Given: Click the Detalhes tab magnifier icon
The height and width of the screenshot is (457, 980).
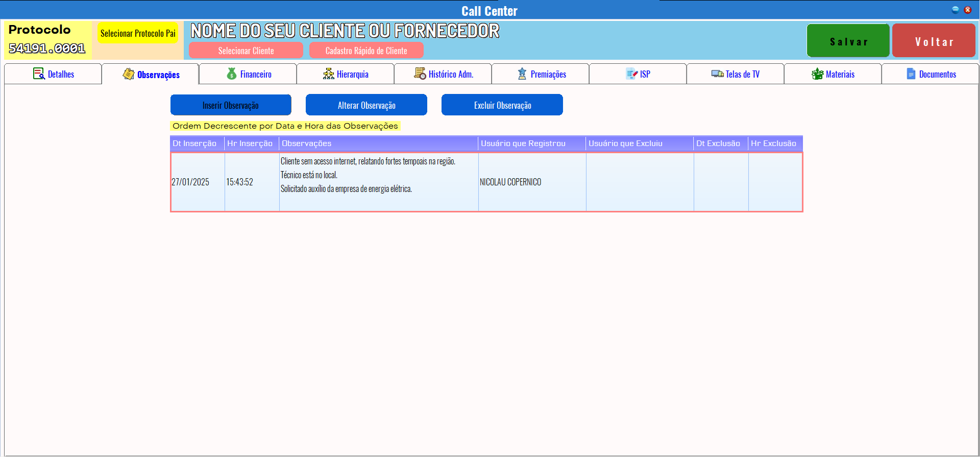Looking at the screenshot, I should coord(39,74).
